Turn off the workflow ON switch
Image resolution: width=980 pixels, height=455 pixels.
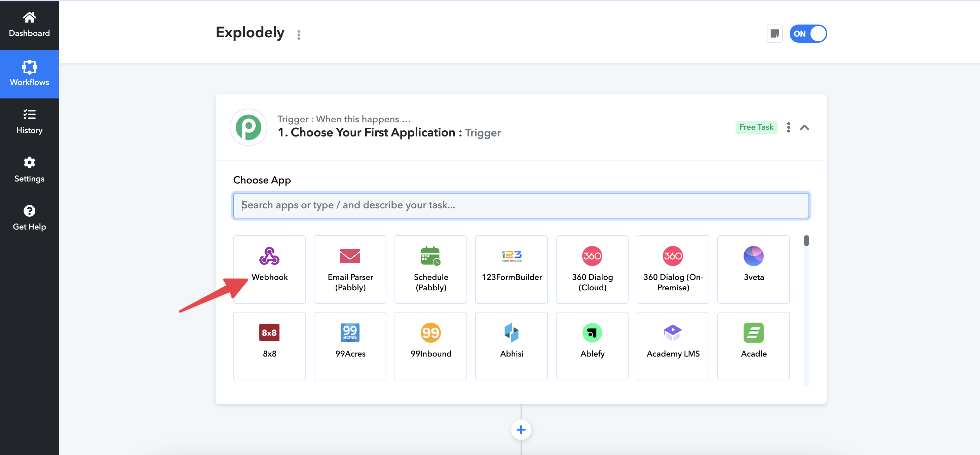808,34
